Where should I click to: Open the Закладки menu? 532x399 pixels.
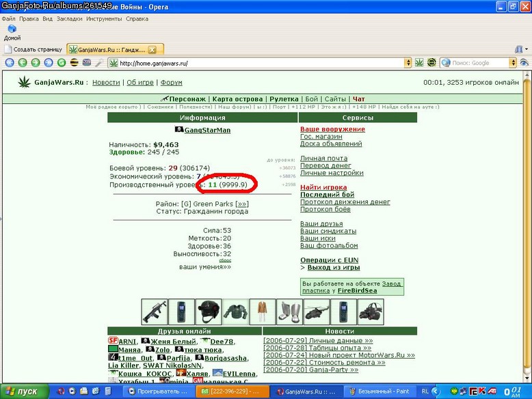[70, 18]
